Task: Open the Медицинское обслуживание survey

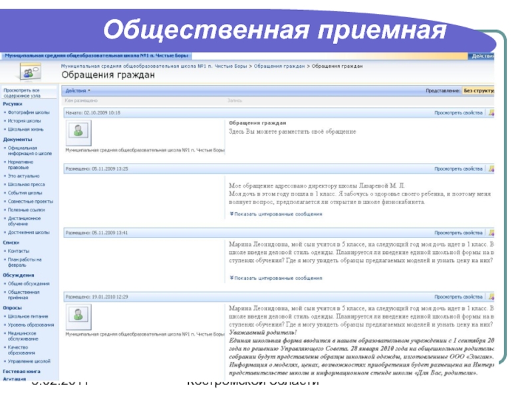Action: tap(23, 336)
